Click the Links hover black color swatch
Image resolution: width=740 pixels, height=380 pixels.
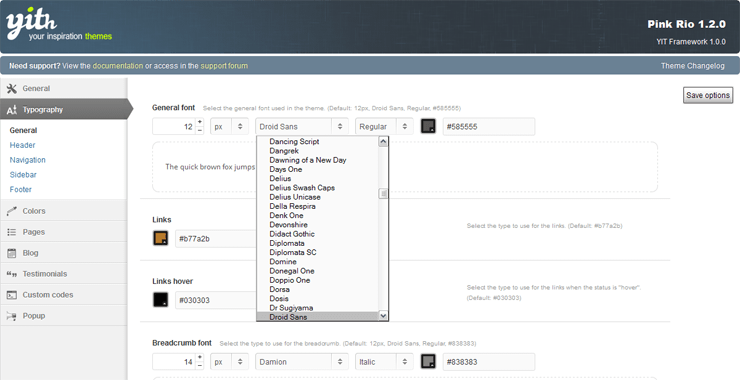[160, 300]
